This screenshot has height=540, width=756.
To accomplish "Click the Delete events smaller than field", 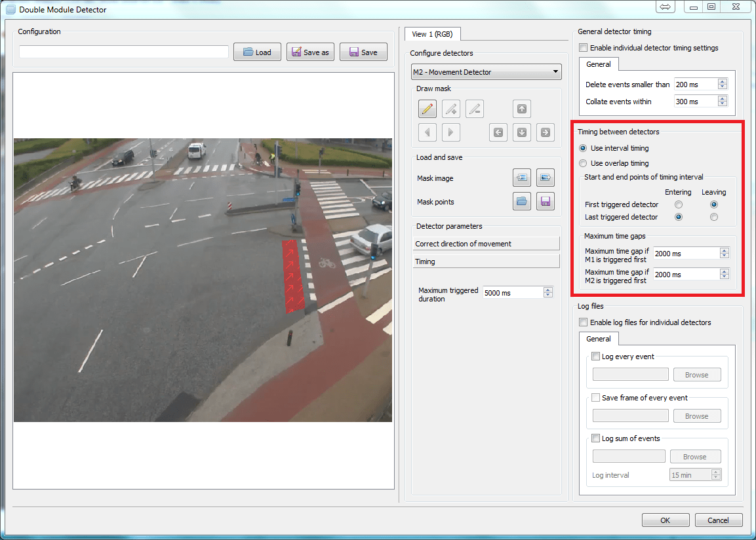I will (x=696, y=85).
